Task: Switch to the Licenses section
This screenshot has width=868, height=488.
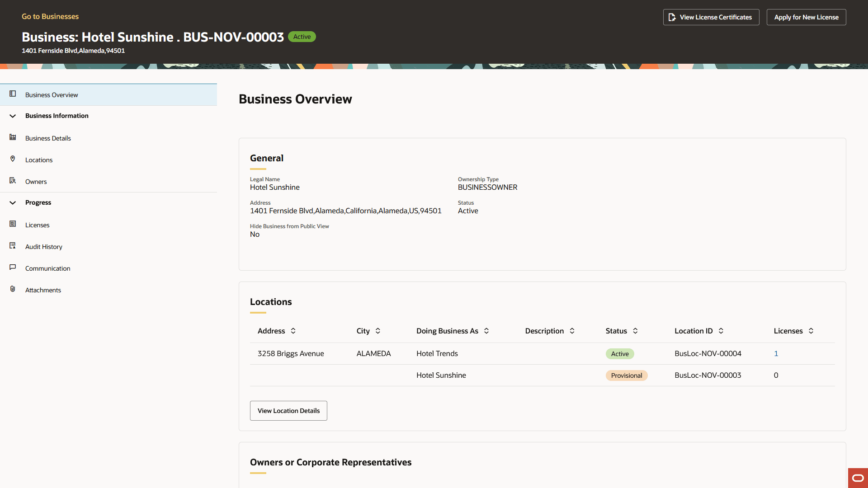Action: [37, 225]
